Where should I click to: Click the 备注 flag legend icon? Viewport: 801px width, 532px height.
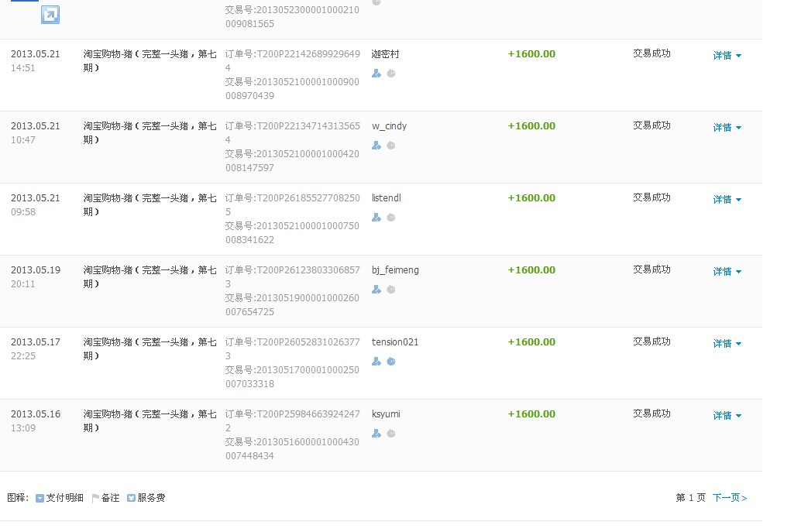point(96,499)
